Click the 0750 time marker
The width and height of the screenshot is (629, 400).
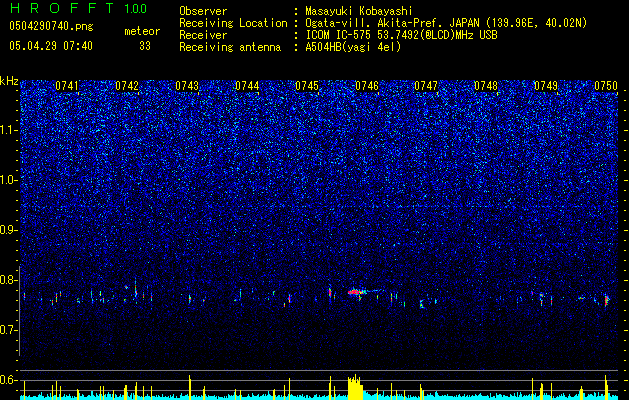(x=606, y=86)
